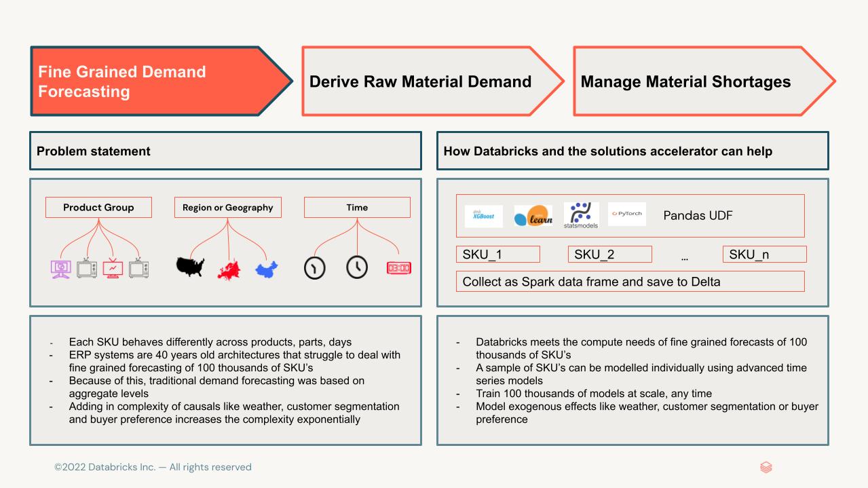Click 'A sample of SKU's can be modelled' bullet
This screenshot has height=488, width=868.
[x=641, y=374]
